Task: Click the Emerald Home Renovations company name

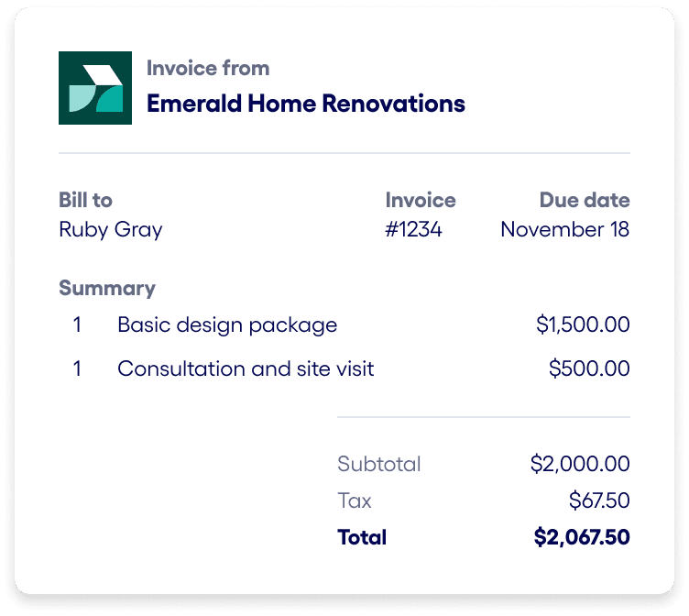Action: point(305,104)
